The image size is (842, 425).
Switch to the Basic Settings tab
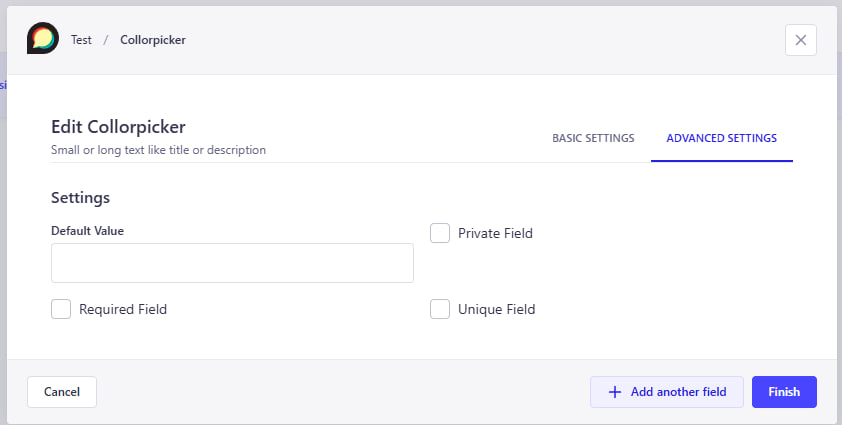tap(593, 138)
